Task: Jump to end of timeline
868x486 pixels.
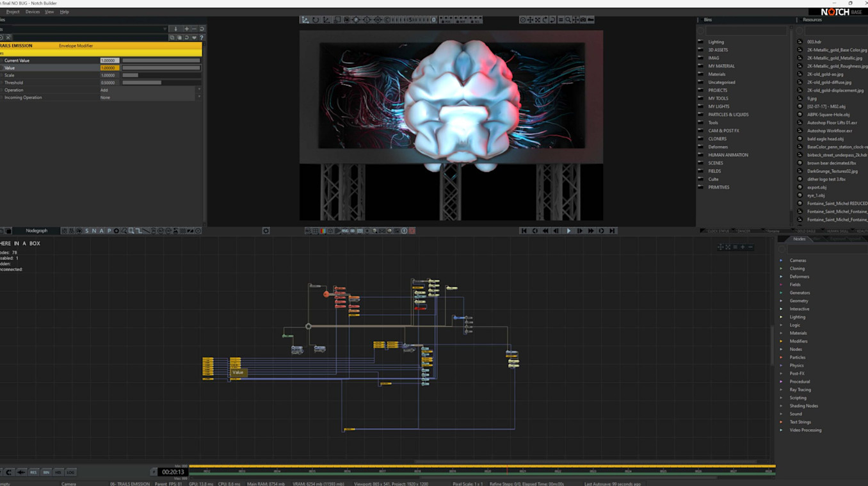Action: tap(612, 231)
